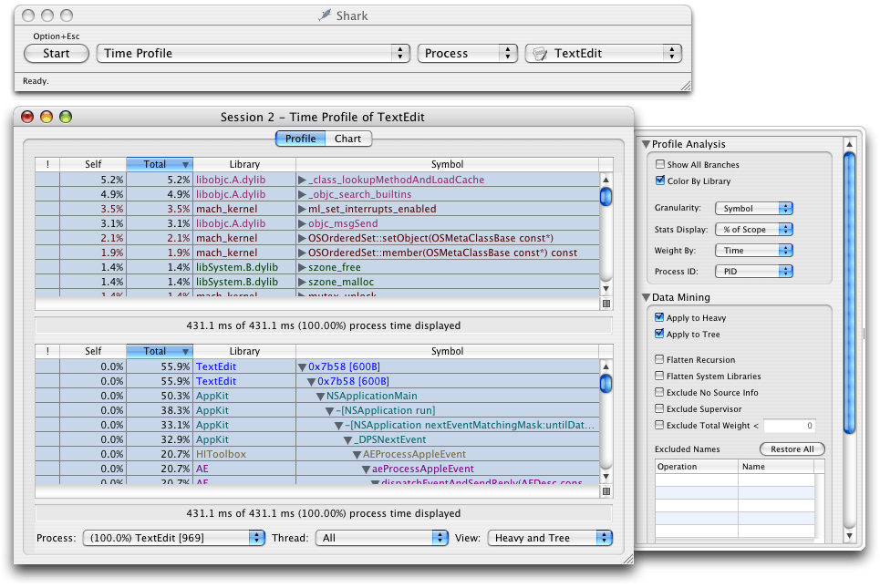Open the Granularity dropdown set to Symbol
The height and width of the screenshot is (588, 880).
tap(754, 208)
